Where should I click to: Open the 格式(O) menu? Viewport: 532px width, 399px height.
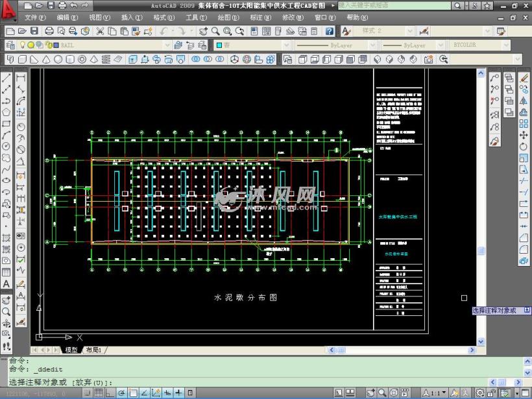(x=164, y=18)
